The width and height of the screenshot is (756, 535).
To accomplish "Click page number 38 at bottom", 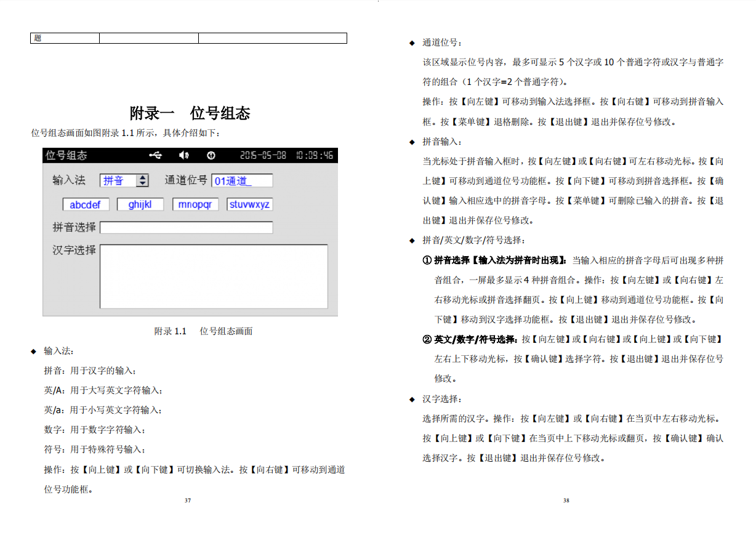I will (x=566, y=501).
